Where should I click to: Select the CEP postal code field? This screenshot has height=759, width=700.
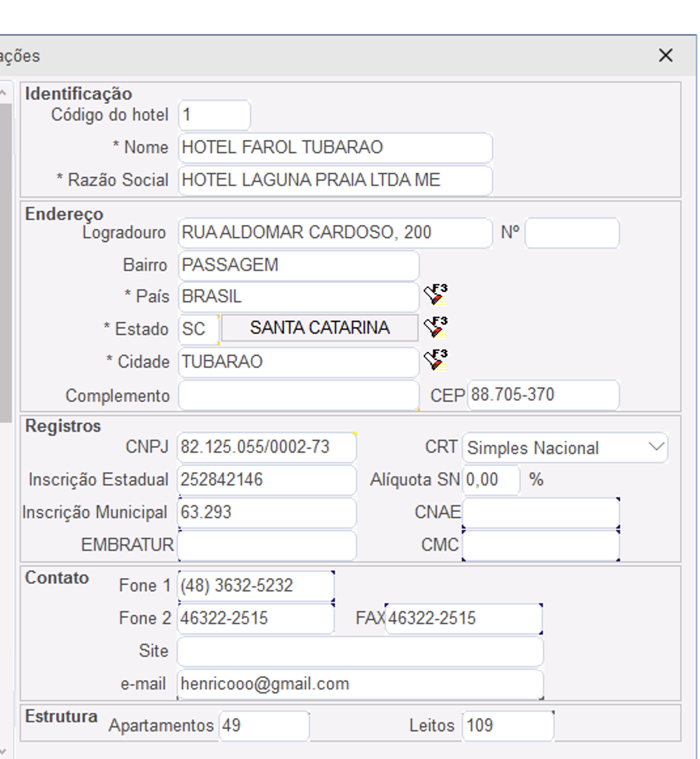pos(542,395)
